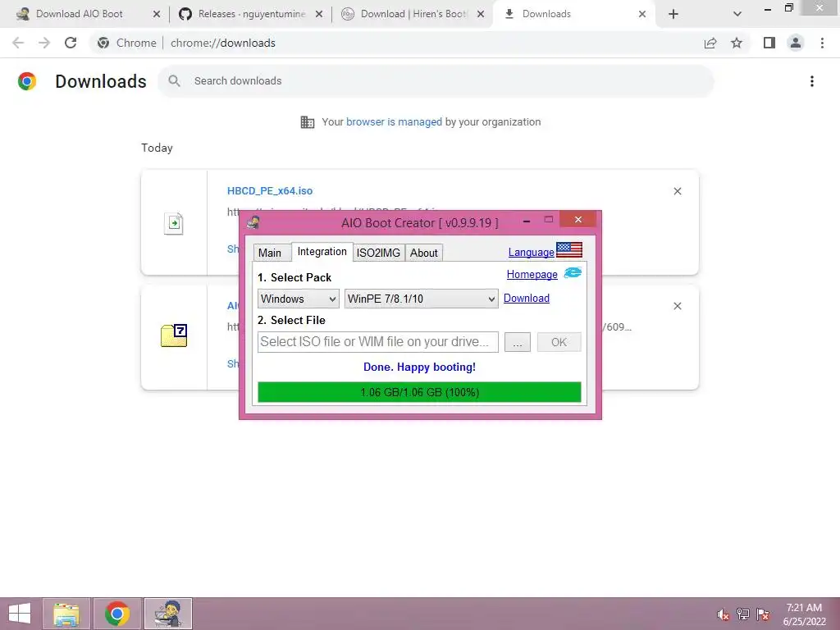This screenshot has height=630, width=840.
Task: Click the green 100% progress bar
Action: pos(419,392)
